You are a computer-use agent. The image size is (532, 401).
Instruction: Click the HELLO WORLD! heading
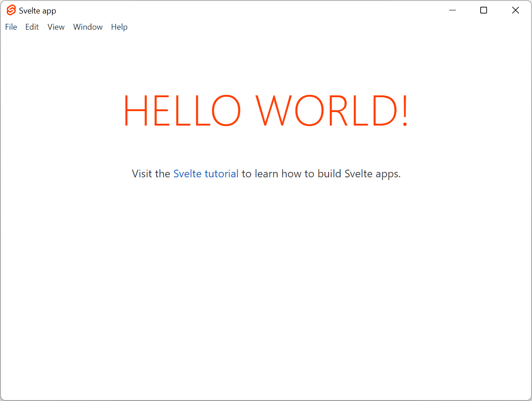point(266,111)
